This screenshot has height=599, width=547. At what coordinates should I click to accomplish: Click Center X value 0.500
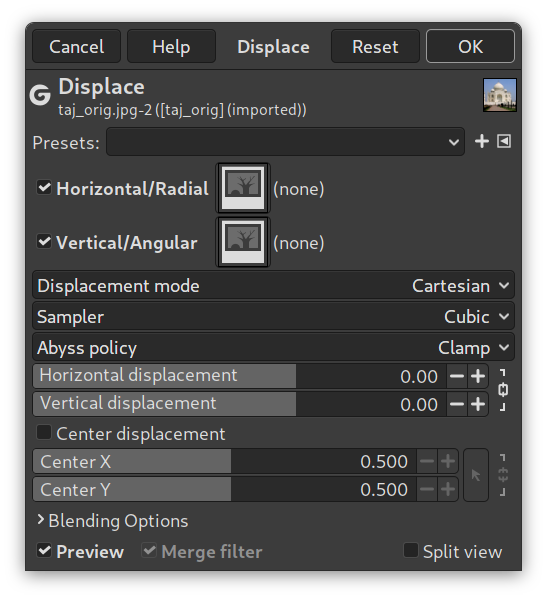point(384,462)
